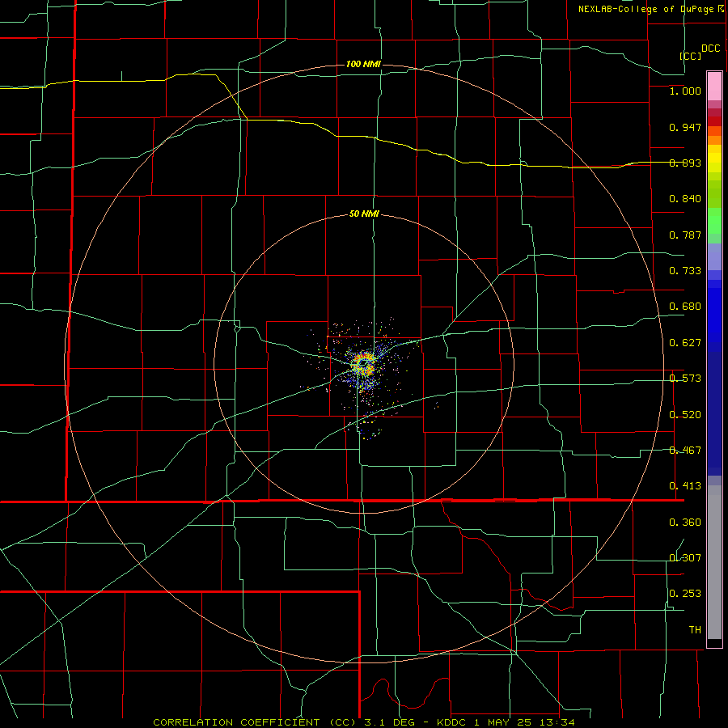Click the 0.947 color scale value
Viewport: 728px width, 728px height.
(x=685, y=127)
